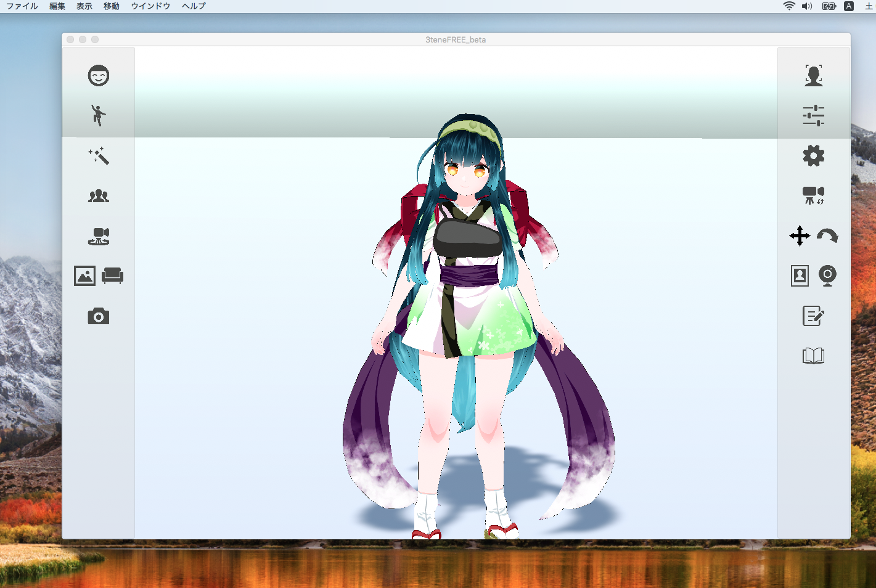Take a screenshot with the camera icon
The image size is (876, 588).
99,316
